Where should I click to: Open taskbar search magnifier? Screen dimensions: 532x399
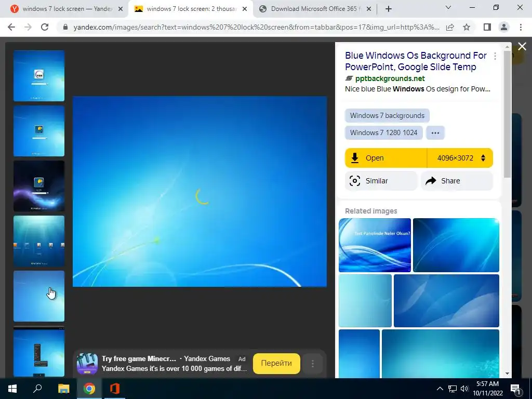[37, 389]
